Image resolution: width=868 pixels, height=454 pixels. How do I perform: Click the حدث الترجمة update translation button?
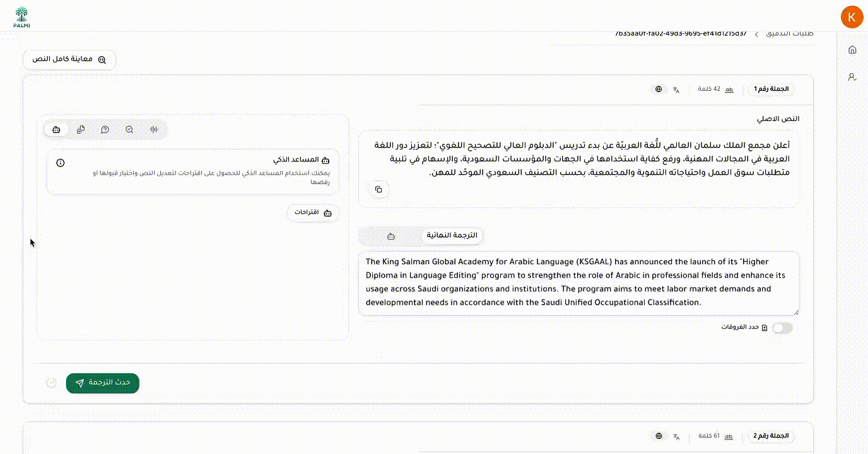pyautogui.click(x=103, y=383)
